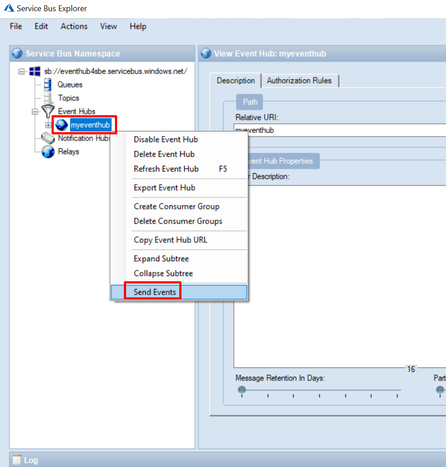The height and width of the screenshot is (467, 446).
Task: Click the Log panel header
Action: pos(228,460)
